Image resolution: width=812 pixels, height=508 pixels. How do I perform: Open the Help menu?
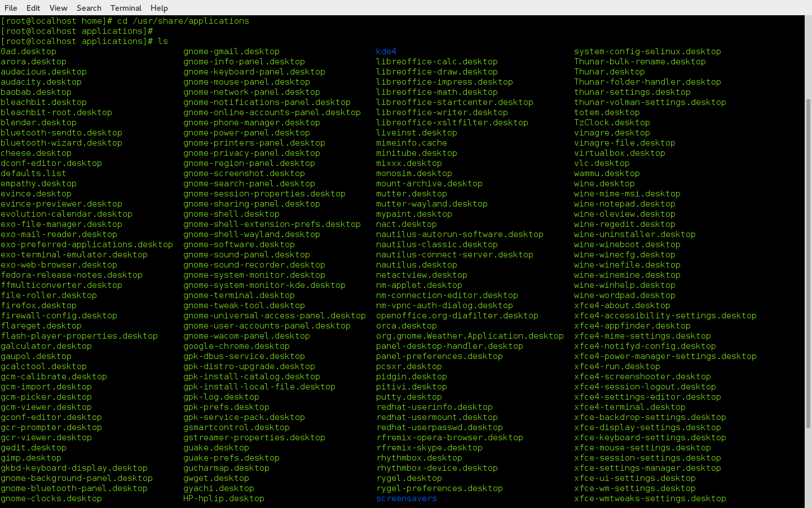[x=159, y=8]
